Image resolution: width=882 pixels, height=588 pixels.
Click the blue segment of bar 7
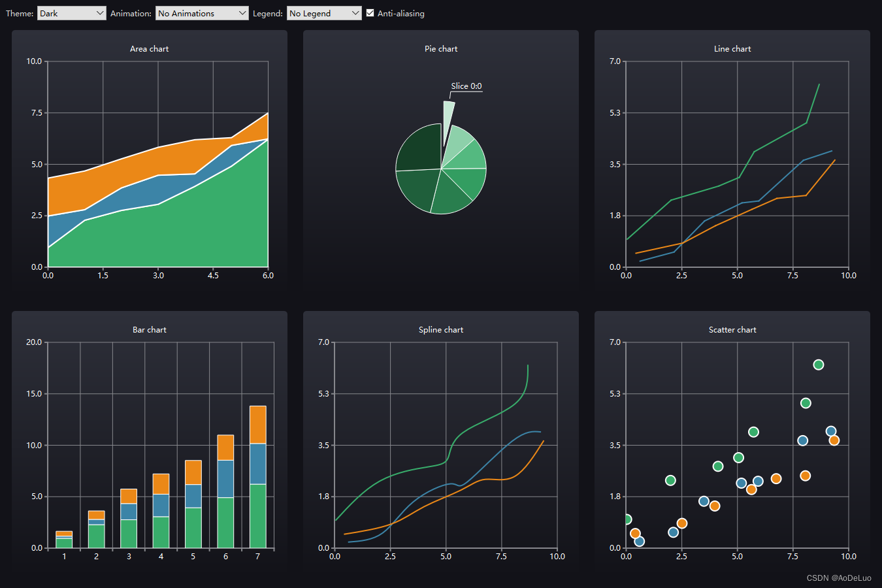258,464
